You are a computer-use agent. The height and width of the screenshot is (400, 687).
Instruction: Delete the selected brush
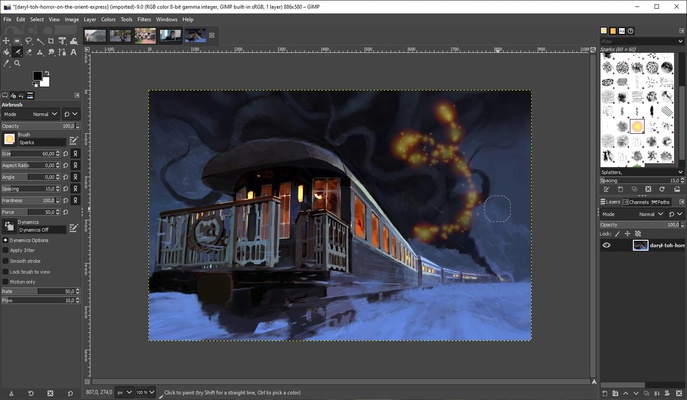(x=648, y=189)
